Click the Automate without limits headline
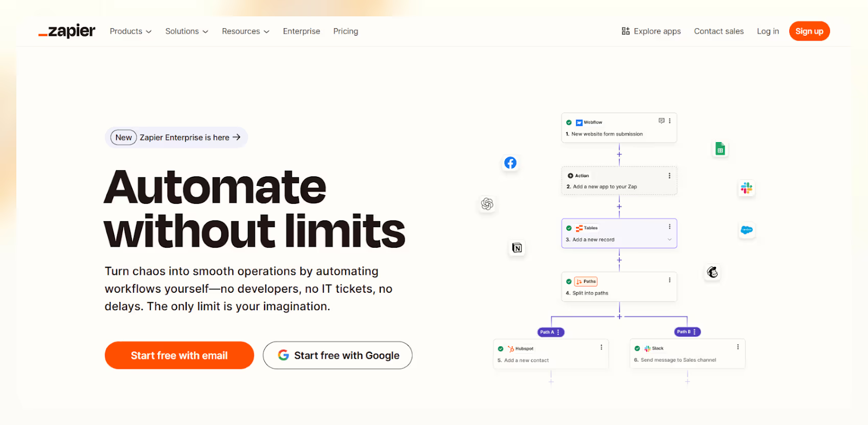 (x=254, y=209)
